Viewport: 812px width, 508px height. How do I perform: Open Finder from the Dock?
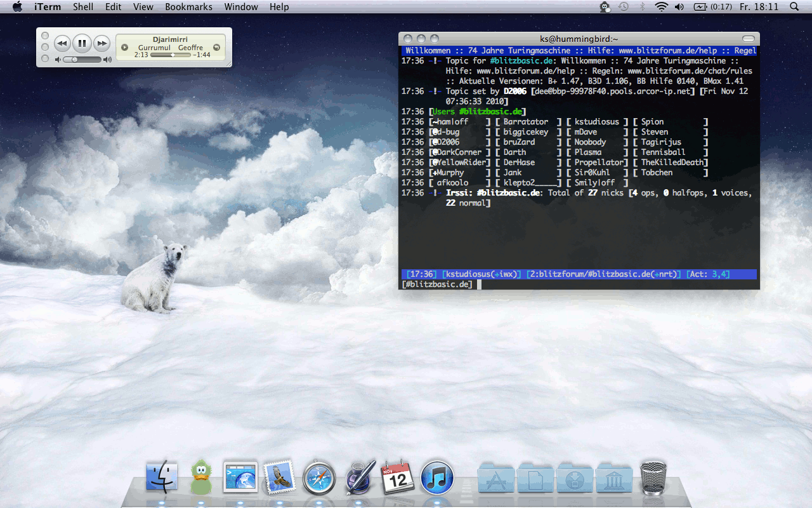(x=162, y=478)
